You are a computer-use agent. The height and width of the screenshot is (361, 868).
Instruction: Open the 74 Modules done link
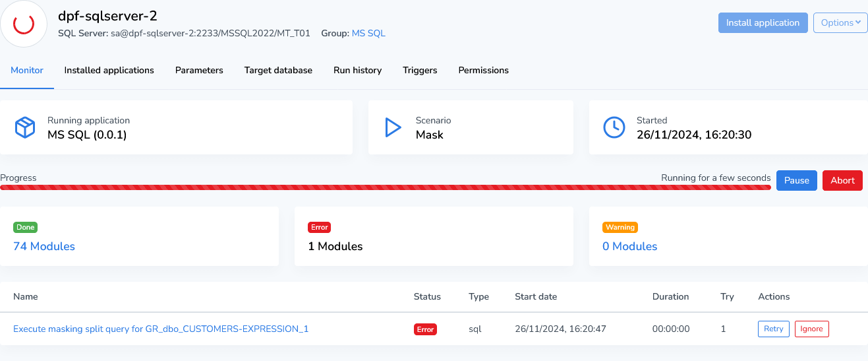44,246
